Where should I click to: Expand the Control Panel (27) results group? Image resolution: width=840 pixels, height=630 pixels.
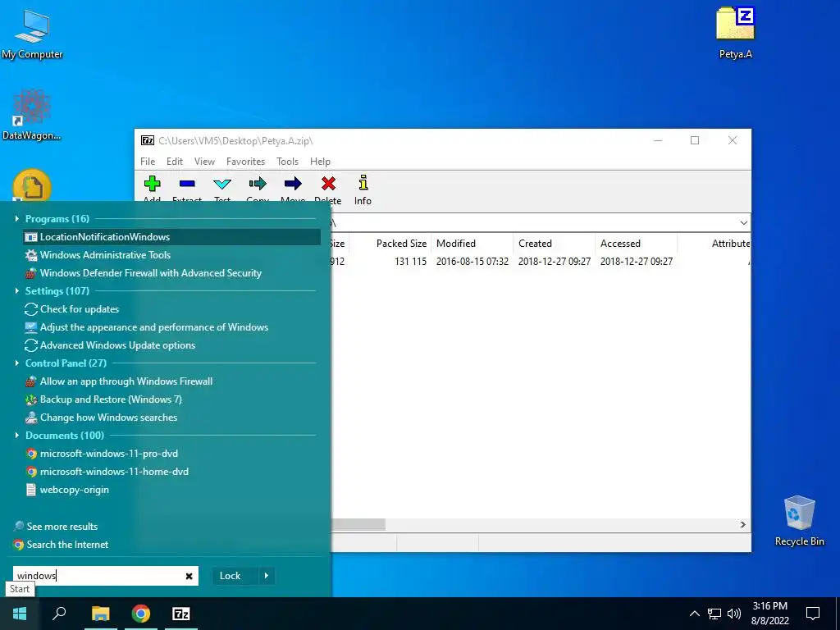pyautogui.click(x=17, y=363)
